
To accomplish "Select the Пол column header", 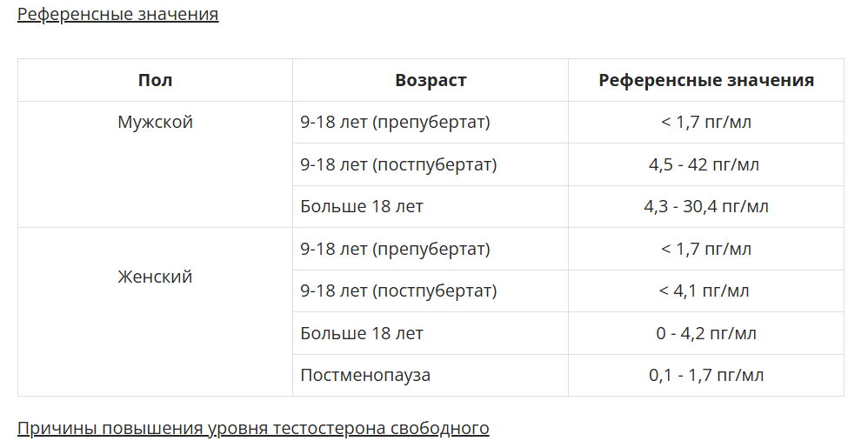I will pos(155,80).
